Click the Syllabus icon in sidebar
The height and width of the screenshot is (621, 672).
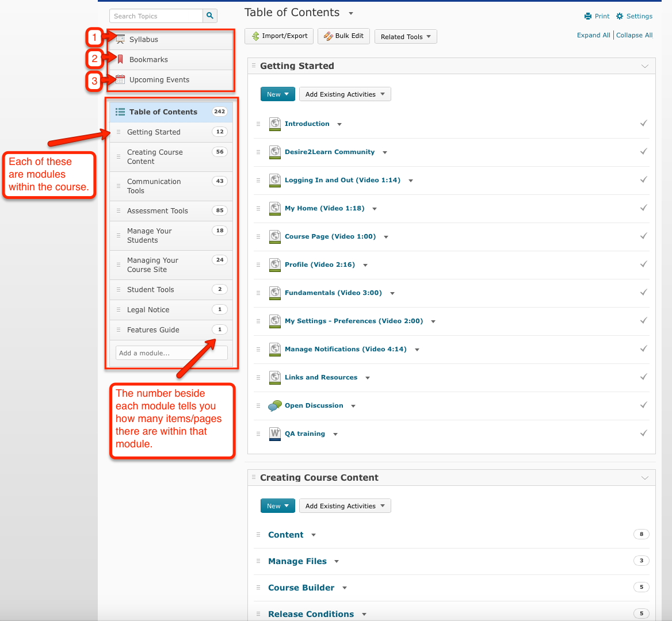tap(121, 40)
